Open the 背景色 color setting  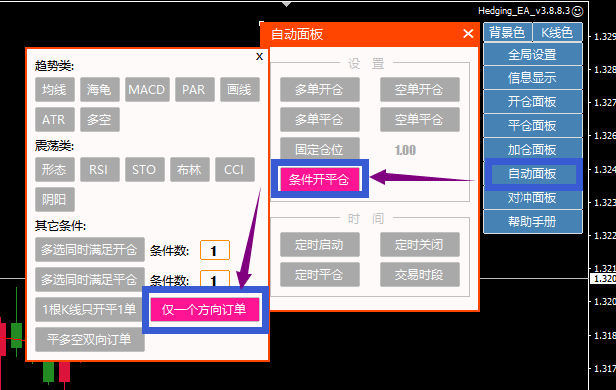(508, 32)
